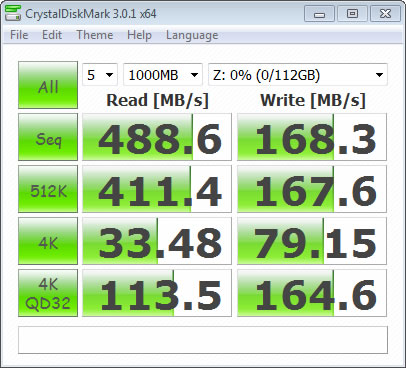Start the Seq sequential test

[x=48, y=137]
